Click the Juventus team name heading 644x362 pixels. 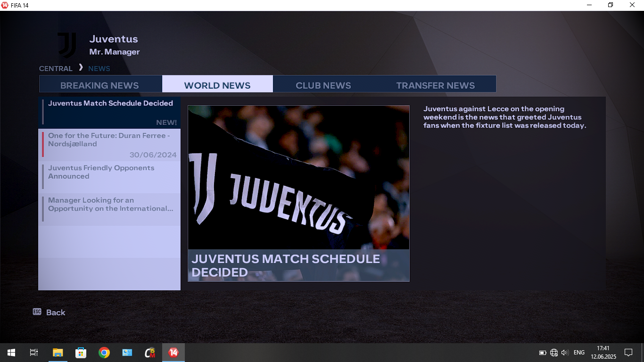114,39
